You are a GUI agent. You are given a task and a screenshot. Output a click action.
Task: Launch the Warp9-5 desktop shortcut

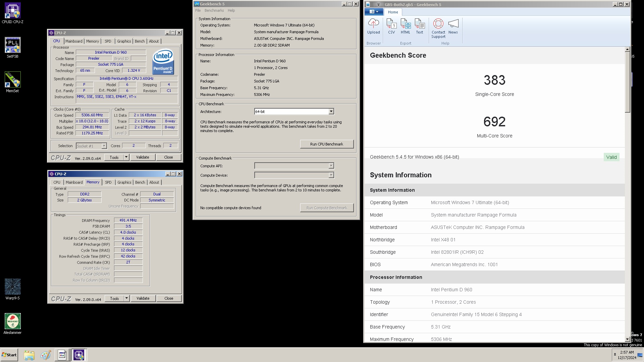12,289
